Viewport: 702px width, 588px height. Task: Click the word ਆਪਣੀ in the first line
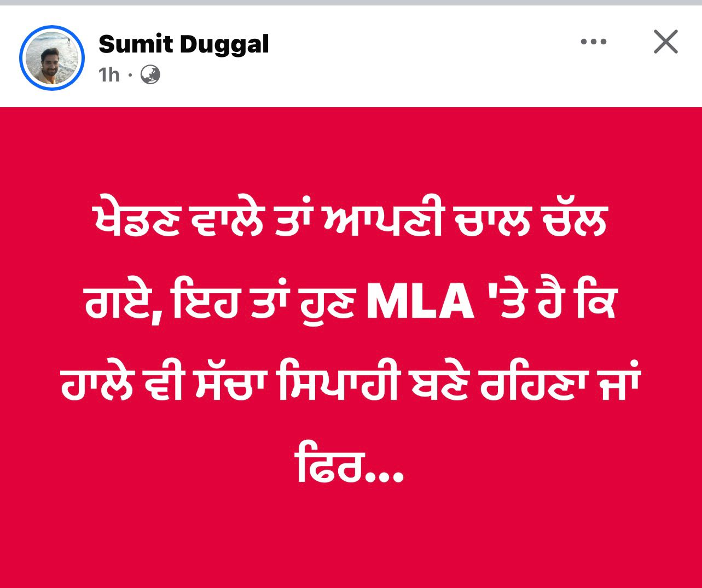coord(382,222)
